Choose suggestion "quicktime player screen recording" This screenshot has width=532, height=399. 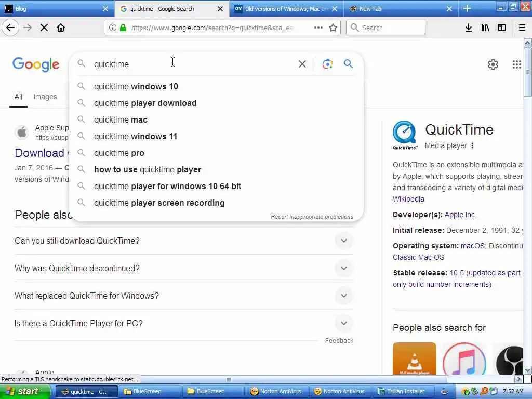217,203
